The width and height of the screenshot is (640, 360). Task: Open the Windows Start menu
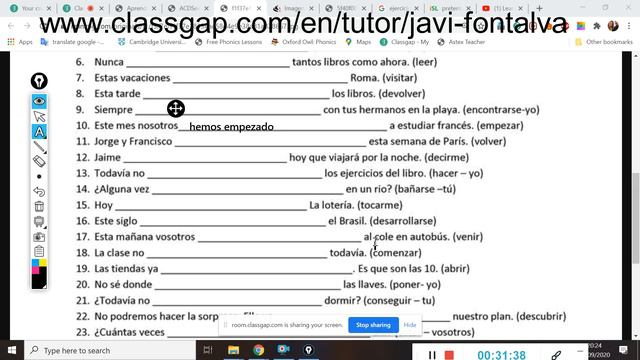point(12,350)
